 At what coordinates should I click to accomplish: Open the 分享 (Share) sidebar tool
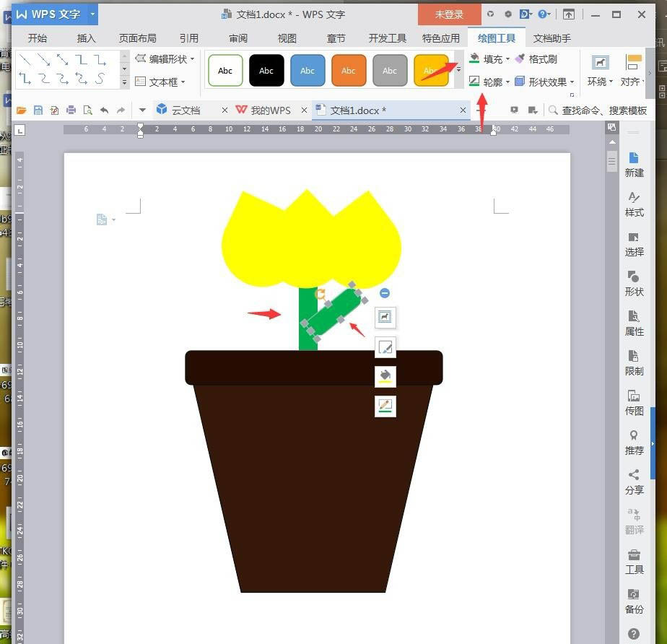tap(634, 482)
